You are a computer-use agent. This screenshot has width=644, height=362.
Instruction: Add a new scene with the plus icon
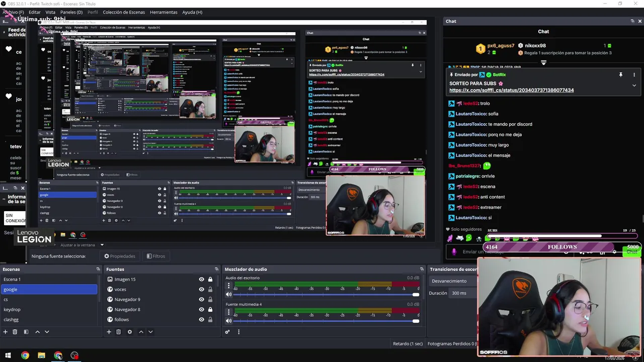[6, 332]
